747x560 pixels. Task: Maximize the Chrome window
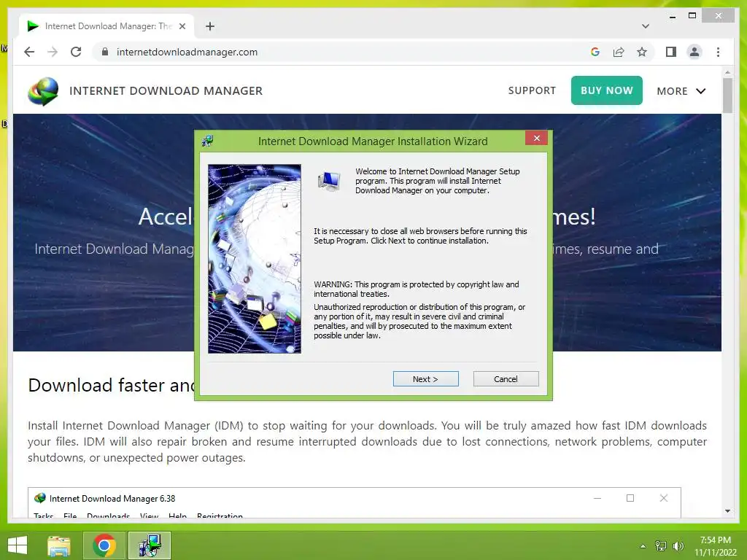[x=692, y=16]
